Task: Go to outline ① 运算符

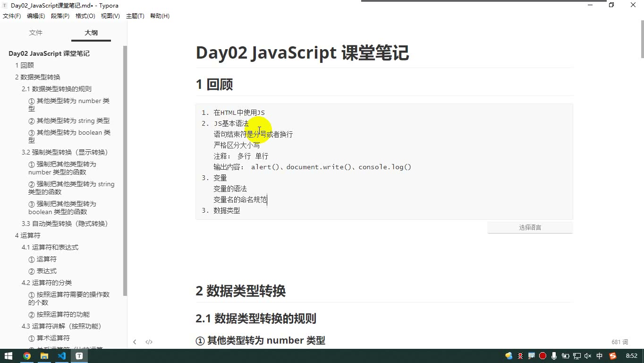Action: 42,259
